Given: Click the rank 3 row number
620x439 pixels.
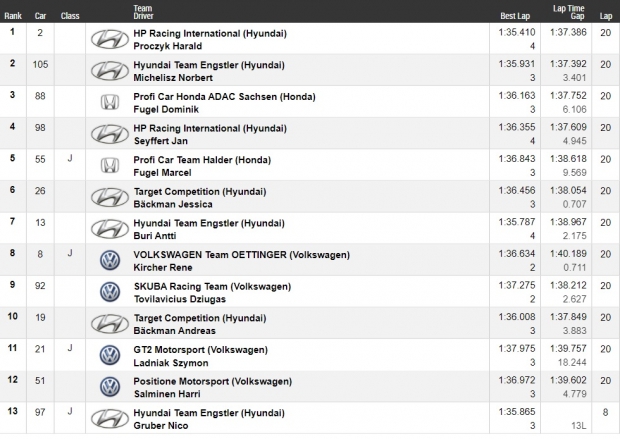Looking at the screenshot, I should [13, 96].
